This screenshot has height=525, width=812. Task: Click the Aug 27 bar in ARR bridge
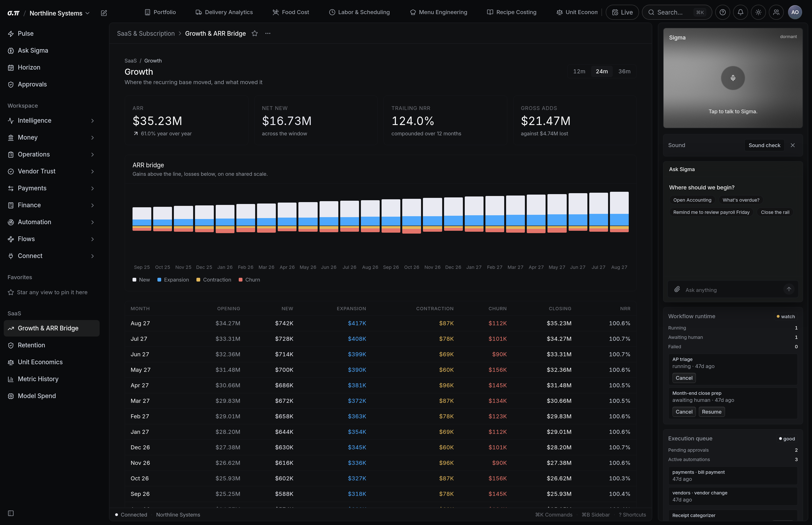click(x=619, y=212)
